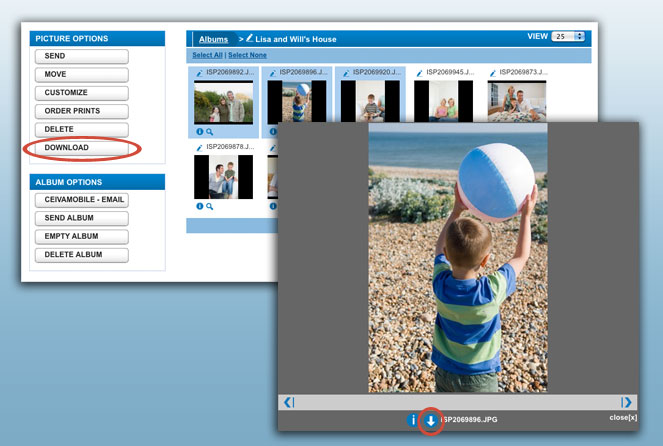Click the MOVE button

click(82, 74)
